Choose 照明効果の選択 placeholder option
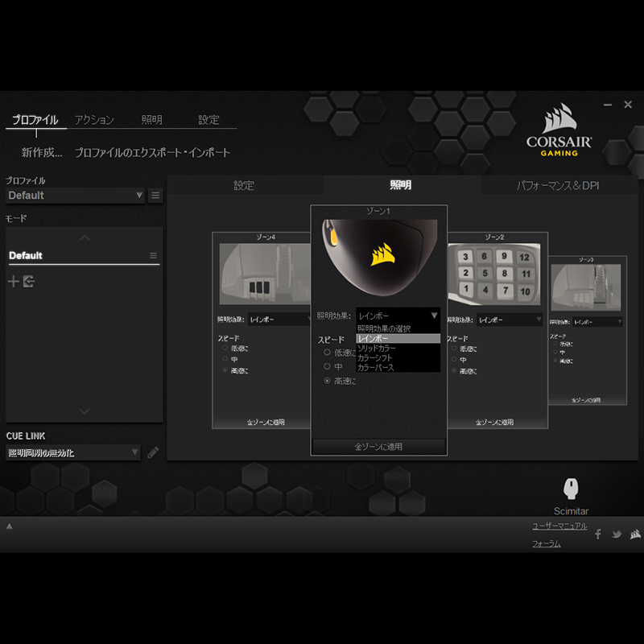The image size is (644, 644). click(398, 328)
